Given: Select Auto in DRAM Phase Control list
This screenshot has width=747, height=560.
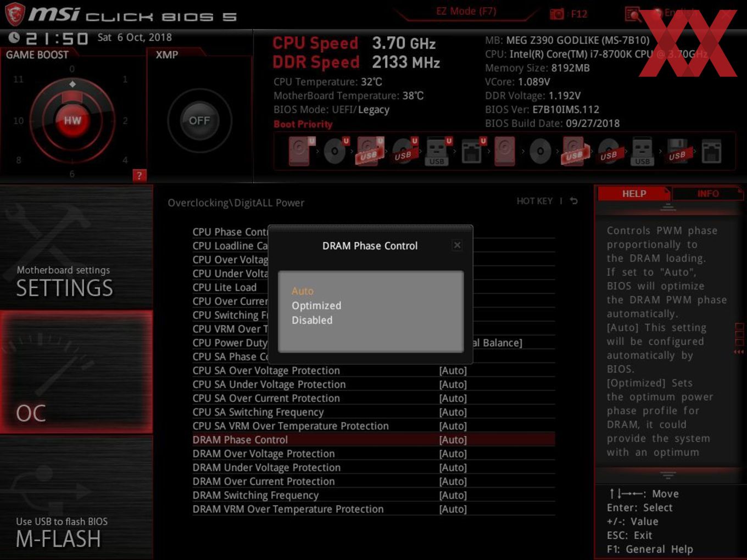Looking at the screenshot, I should tap(303, 291).
